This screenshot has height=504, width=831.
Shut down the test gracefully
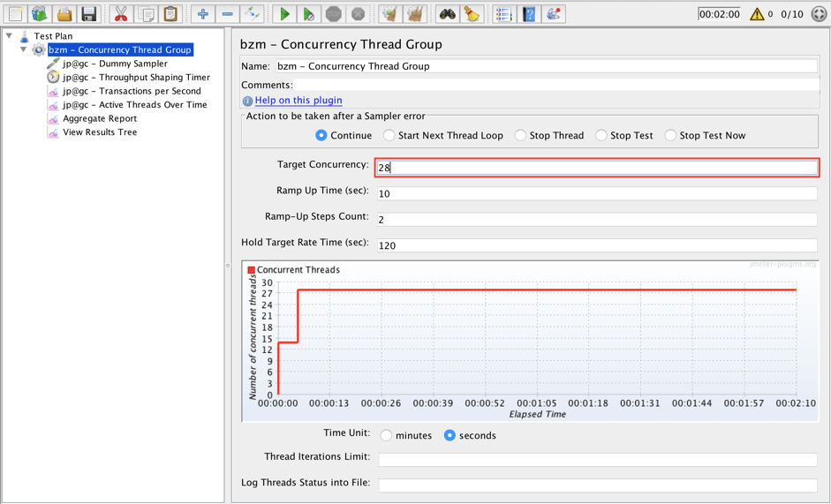(358, 14)
